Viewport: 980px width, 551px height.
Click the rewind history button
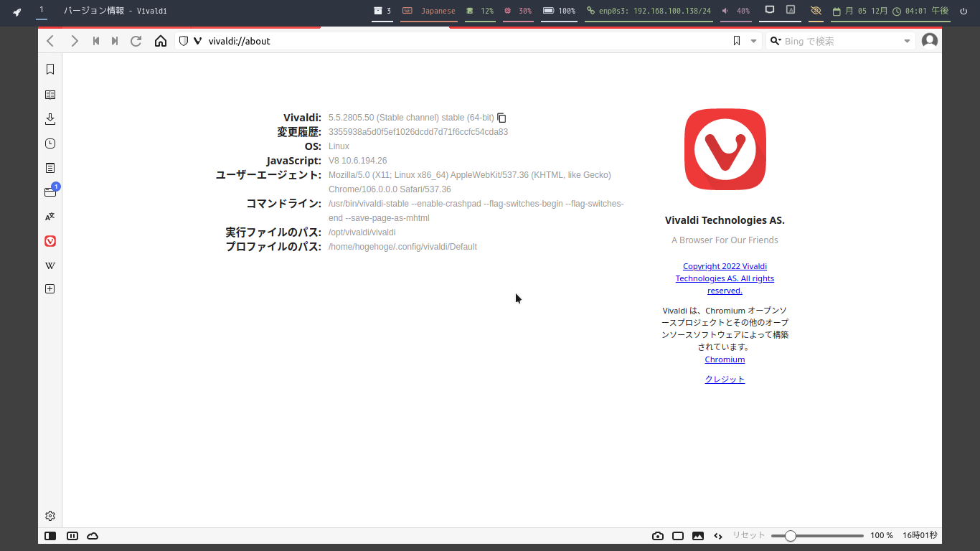click(x=96, y=41)
